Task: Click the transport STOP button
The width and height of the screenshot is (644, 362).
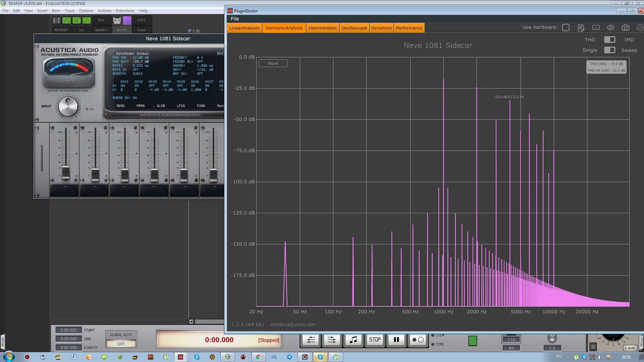Action: coord(375,340)
